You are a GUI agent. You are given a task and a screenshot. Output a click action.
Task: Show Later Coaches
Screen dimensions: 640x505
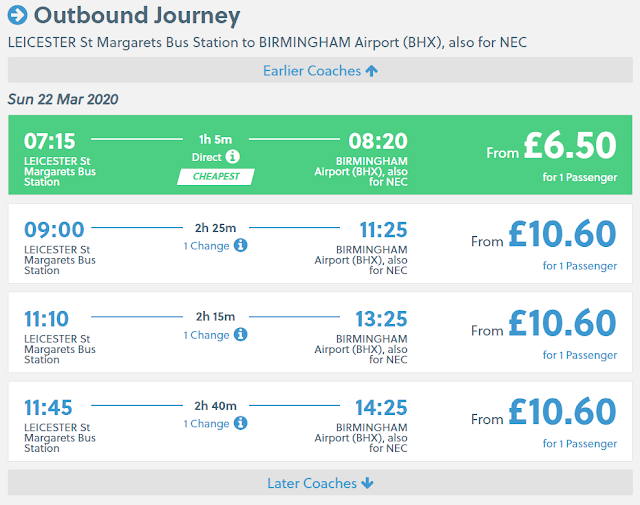(312, 483)
